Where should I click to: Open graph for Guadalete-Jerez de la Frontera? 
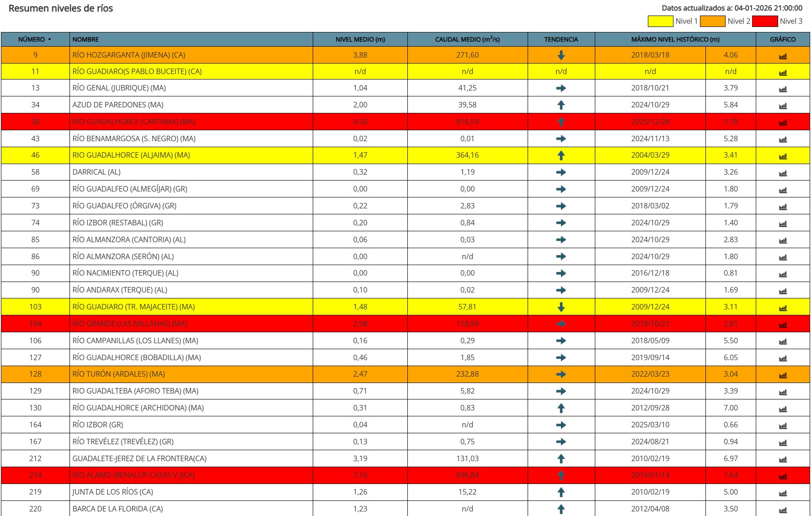pyautogui.click(x=783, y=459)
